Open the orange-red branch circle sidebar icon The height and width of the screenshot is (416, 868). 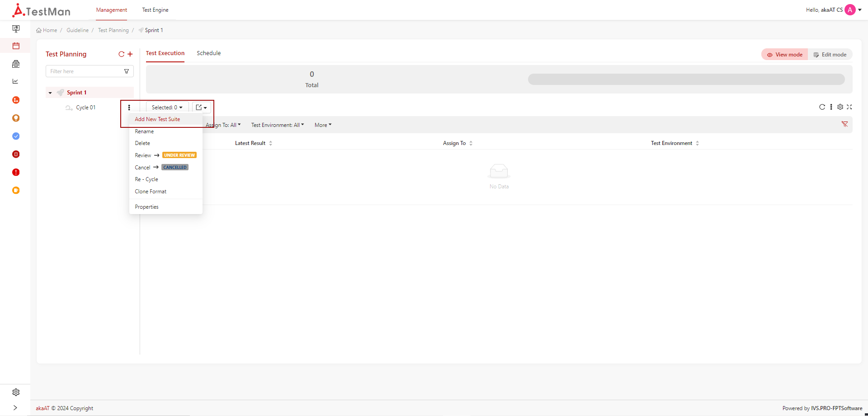(16, 100)
